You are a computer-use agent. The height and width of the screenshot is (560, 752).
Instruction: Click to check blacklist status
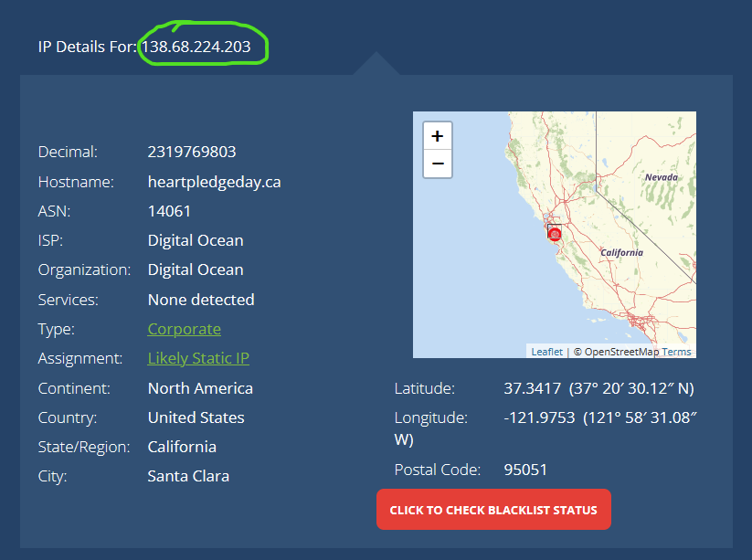[493, 510]
